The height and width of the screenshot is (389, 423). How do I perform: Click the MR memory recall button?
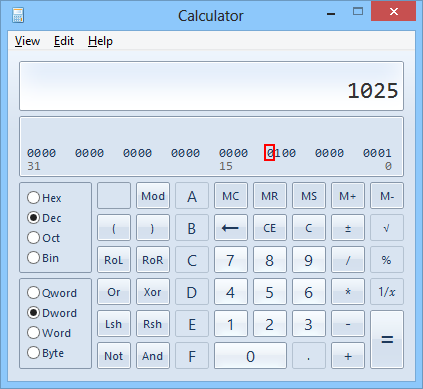click(x=270, y=196)
